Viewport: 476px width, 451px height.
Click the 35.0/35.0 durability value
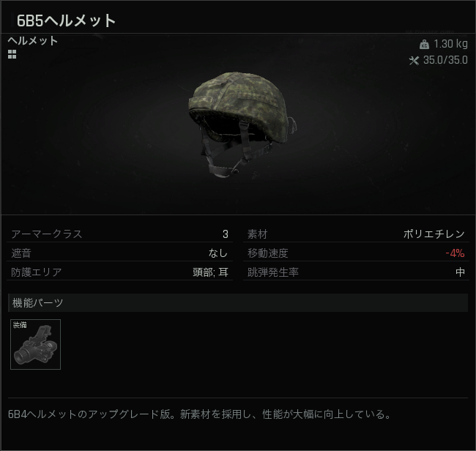pyautogui.click(x=445, y=60)
